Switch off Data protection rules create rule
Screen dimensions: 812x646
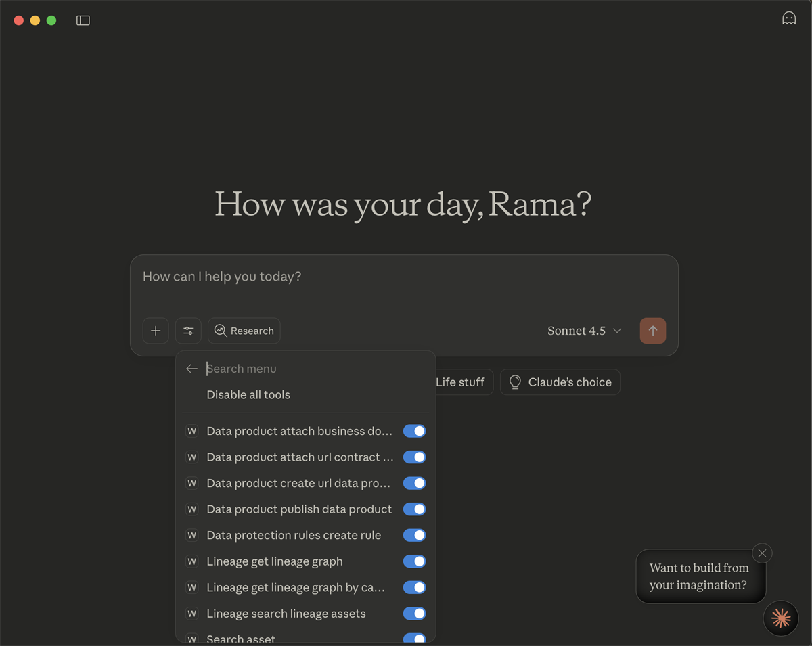(x=414, y=535)
